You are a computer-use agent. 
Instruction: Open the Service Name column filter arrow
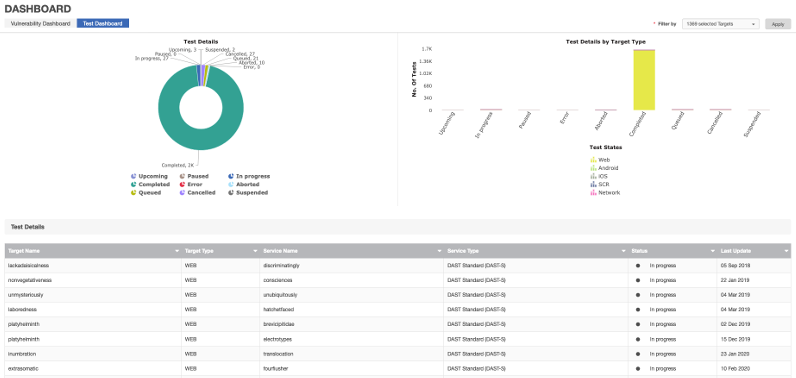[x=439, y=251]
